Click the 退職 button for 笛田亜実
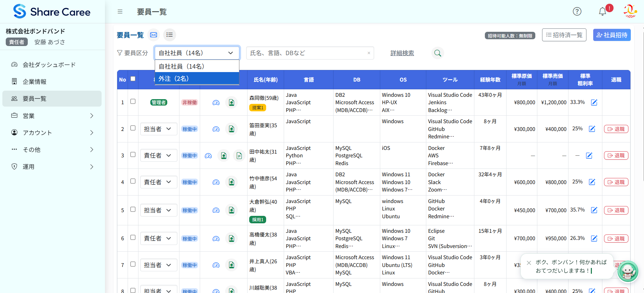The image size is (644, 293). click(x=616, y=129)
